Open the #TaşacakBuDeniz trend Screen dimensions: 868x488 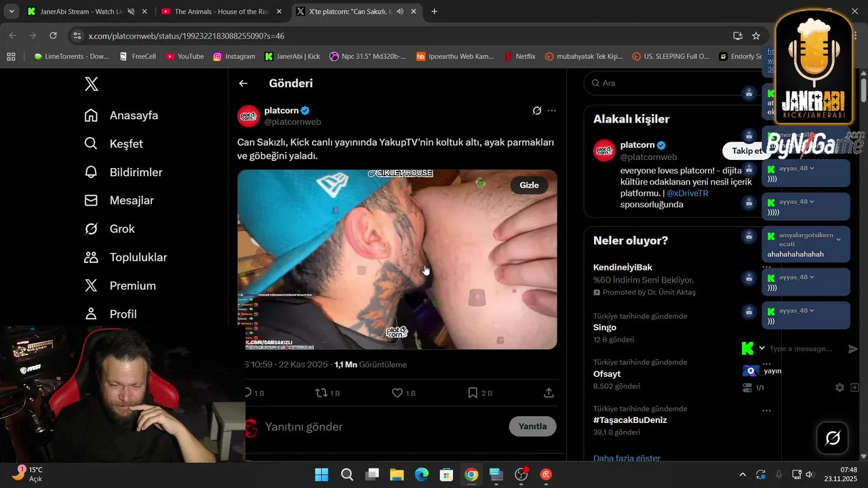(630, 420)
